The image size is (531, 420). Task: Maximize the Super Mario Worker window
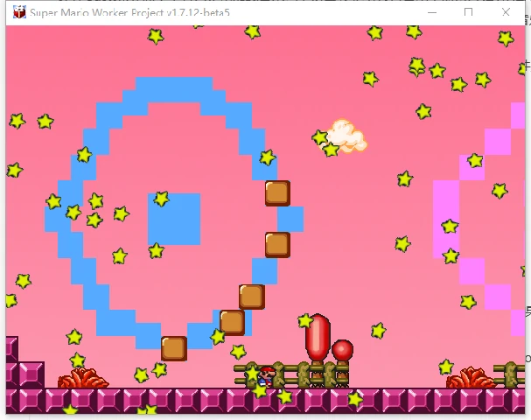468,12
